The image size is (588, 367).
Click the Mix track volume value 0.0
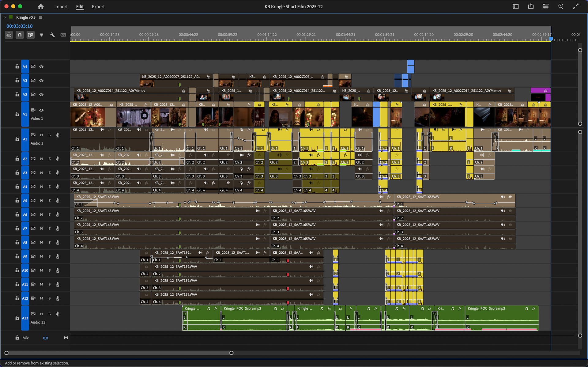[x=45, y=338]
